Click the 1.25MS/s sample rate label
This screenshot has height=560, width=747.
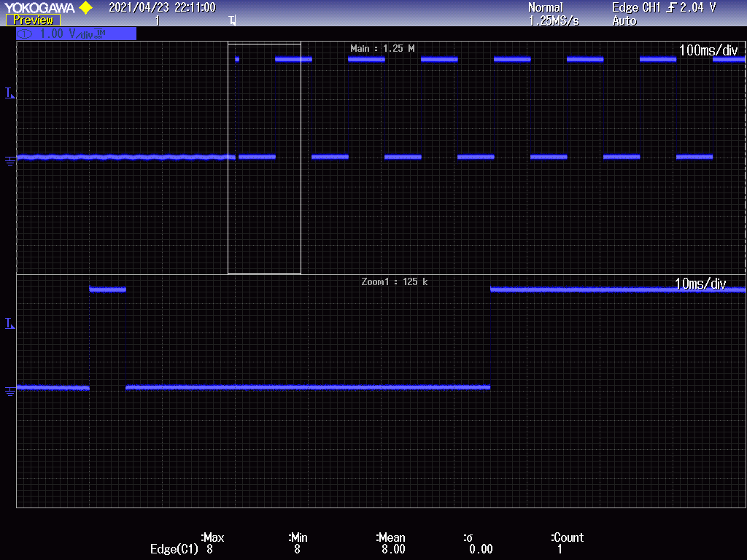click(554, 21)
